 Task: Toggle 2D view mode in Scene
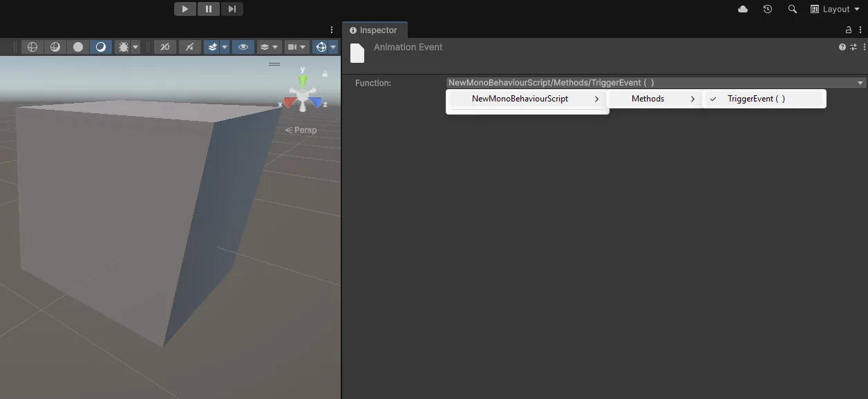click(x=164, y=47)
